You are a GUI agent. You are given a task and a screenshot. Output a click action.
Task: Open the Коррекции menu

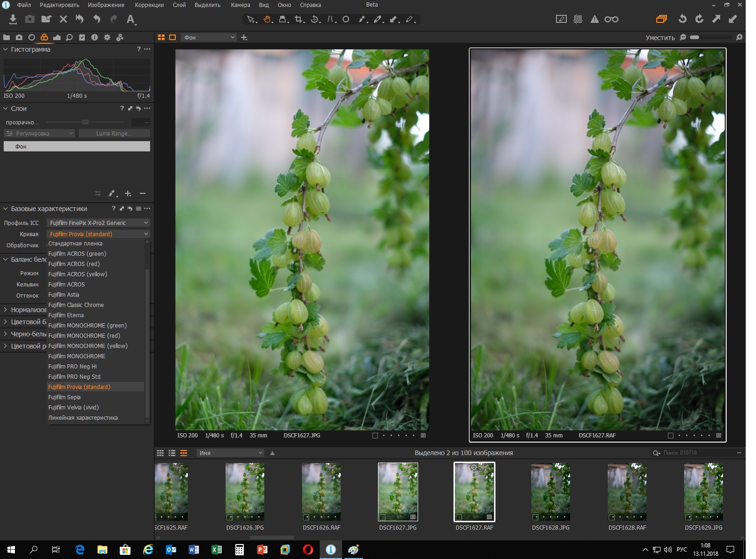[149, 5]
